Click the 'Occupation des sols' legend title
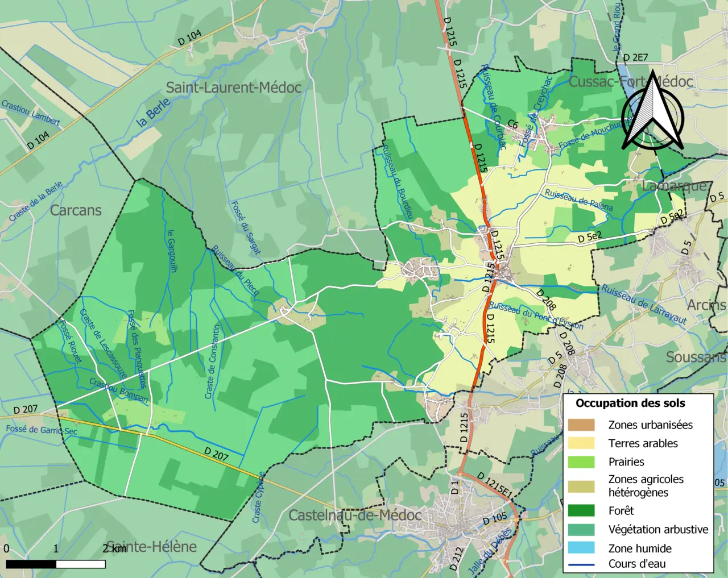The image size is (728, 578). point(630,404)
